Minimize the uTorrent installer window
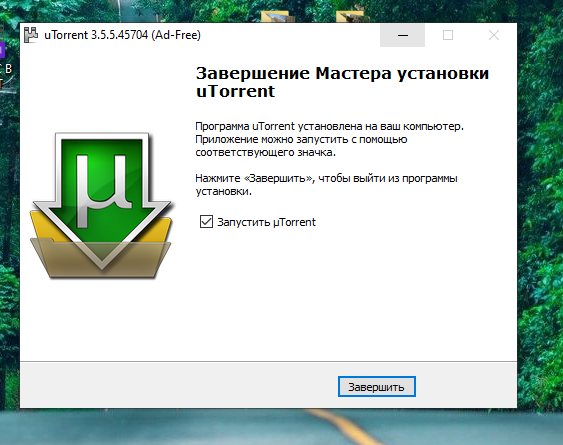This screenshot has width=563, height=445. 403,35
